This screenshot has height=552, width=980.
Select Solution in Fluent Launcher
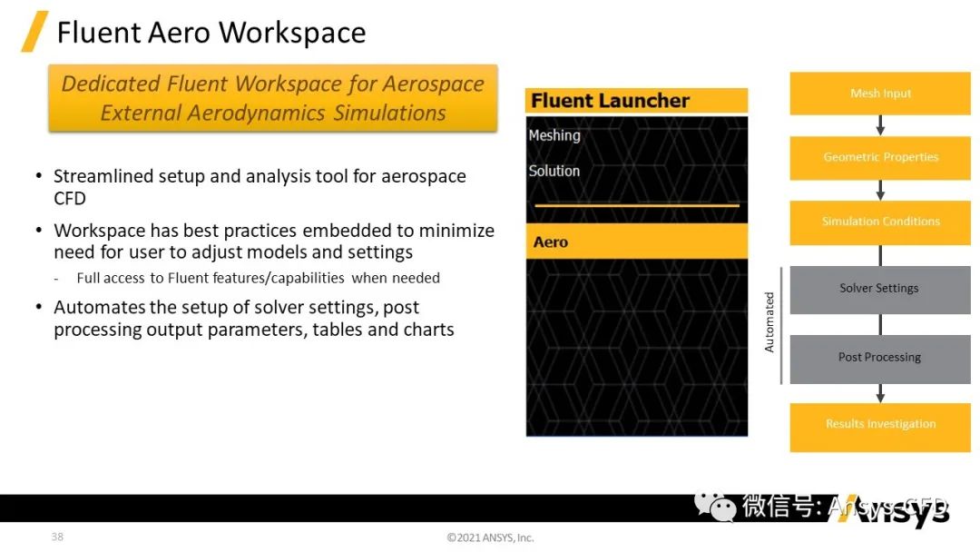click(x=554, y=171)
